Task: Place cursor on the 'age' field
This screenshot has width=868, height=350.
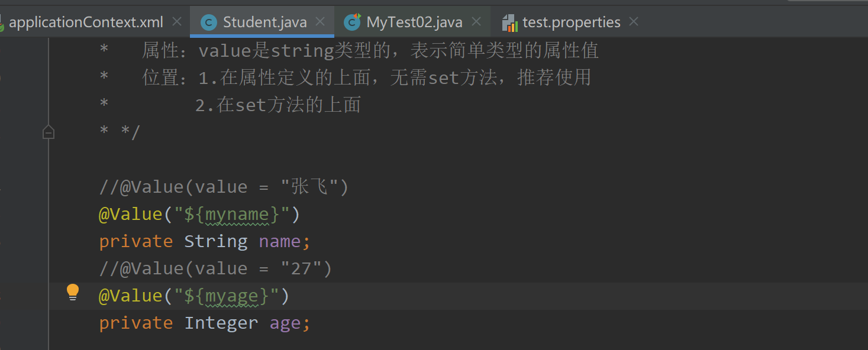Action: point(285,323)
